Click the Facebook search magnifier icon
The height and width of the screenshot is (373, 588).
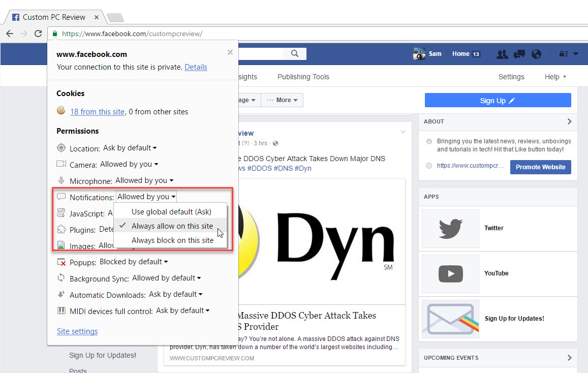coord(295,53)
